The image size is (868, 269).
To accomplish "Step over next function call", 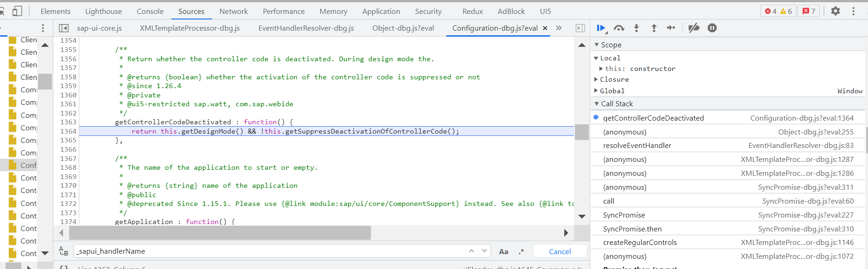I will [619, 28].
